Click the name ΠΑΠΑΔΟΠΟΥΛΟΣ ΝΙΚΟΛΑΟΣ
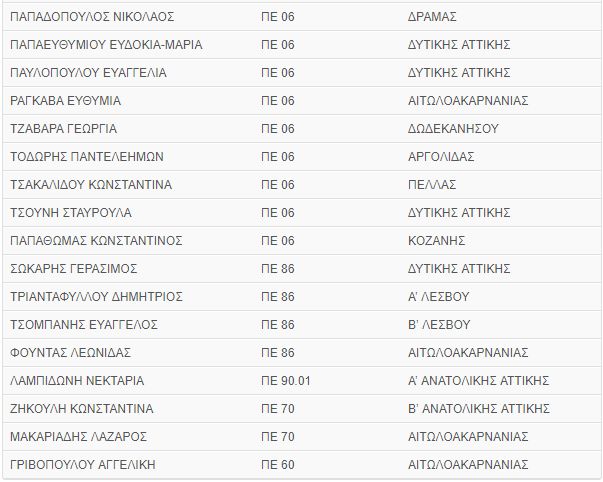Screen dimensions: 603x482 click(91, 17)
